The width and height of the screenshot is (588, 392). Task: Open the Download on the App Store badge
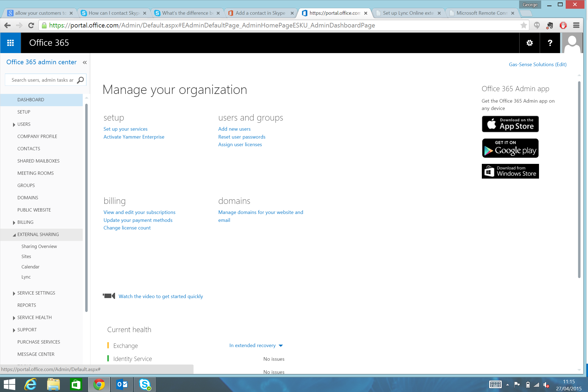pyautogui.click(x=510, y=124)
